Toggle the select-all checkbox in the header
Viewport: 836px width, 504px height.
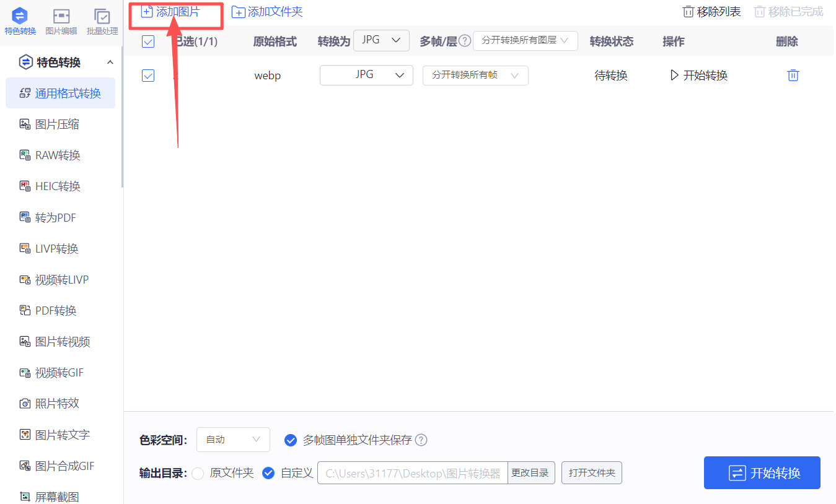(148, 41)
